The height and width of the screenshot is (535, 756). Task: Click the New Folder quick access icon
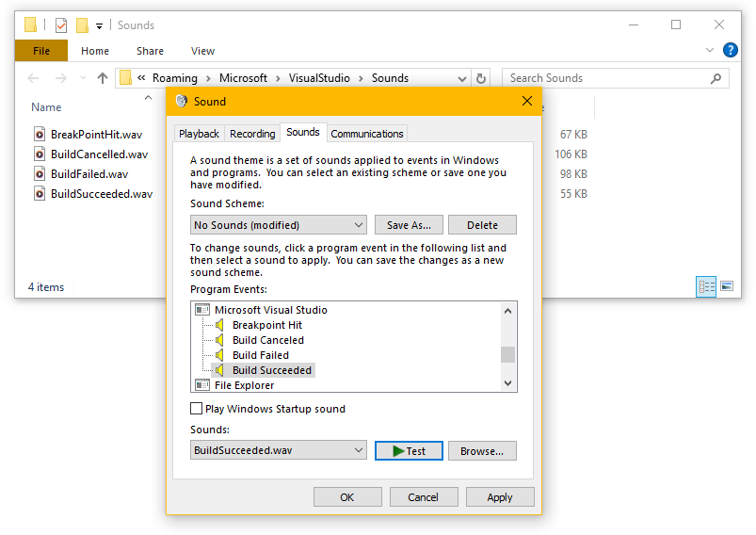(83, 25)
